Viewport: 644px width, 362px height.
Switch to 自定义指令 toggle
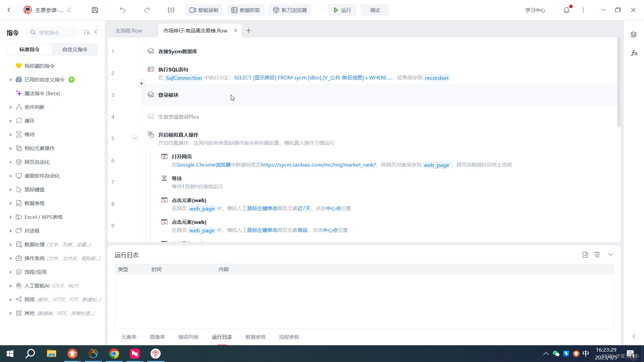click(x=75, y=49)
